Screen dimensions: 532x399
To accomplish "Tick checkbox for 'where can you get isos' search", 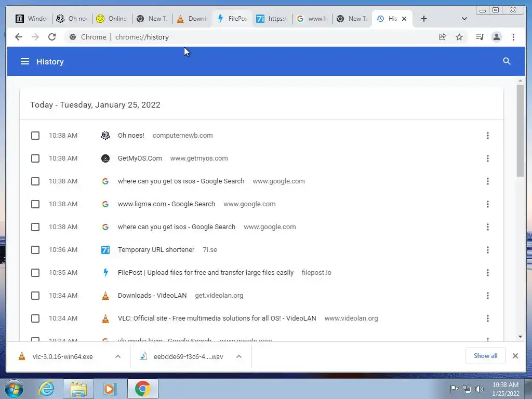I will click(35, 227).
